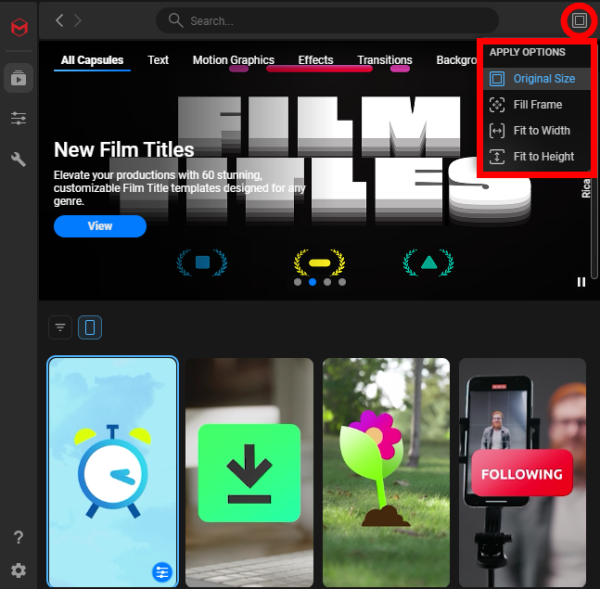Viewport: 600px width, 589px height.
Task: Select the growing flower capsule thumbnail
Action: click(386, 472)
